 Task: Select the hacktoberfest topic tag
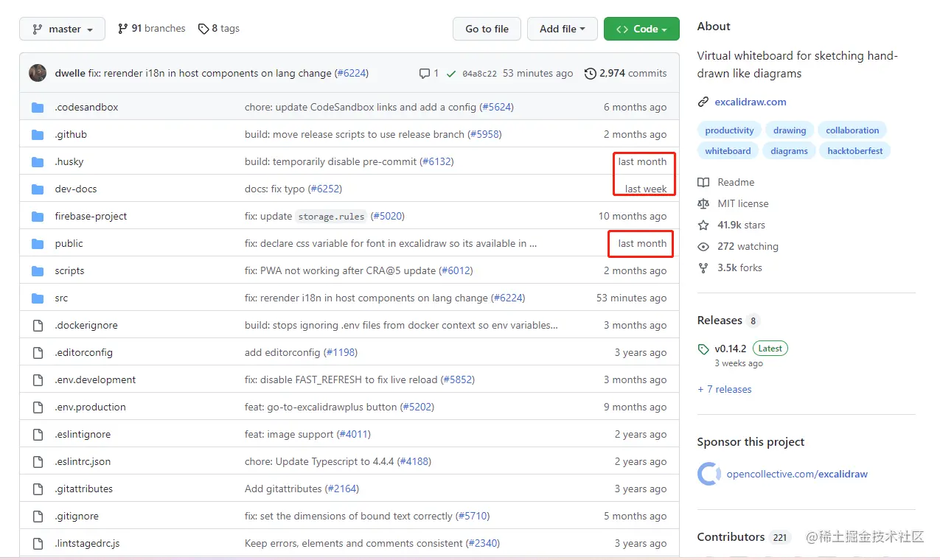click(855, 151)
